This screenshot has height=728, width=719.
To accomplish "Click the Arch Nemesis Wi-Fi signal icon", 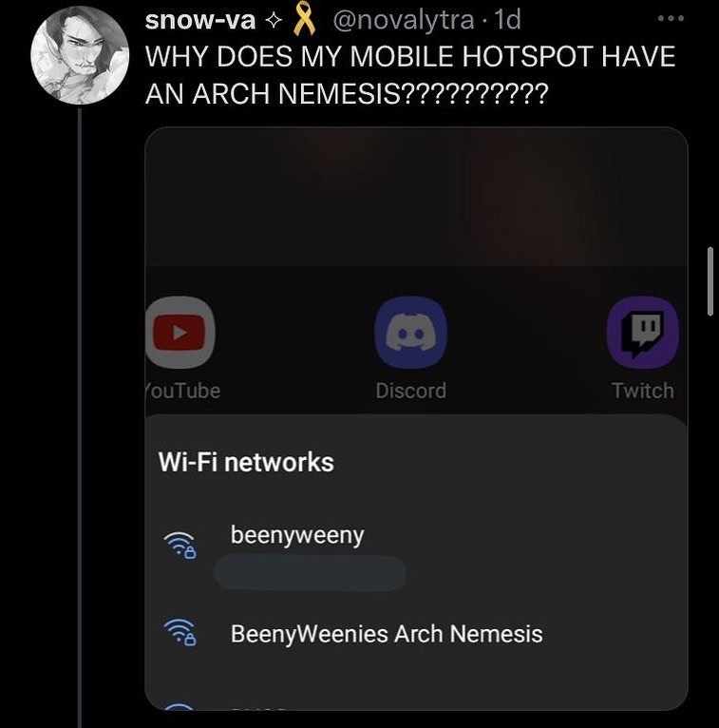I will click(x=180, y=632).
